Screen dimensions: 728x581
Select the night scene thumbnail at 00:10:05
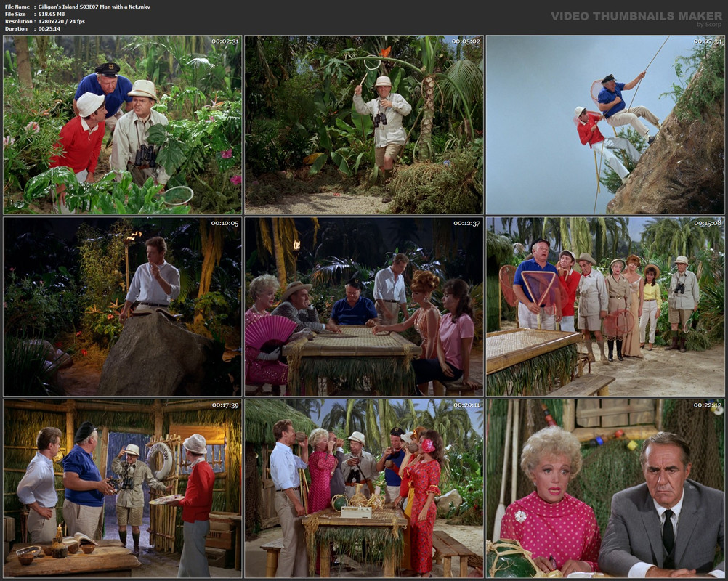(123, 306)
